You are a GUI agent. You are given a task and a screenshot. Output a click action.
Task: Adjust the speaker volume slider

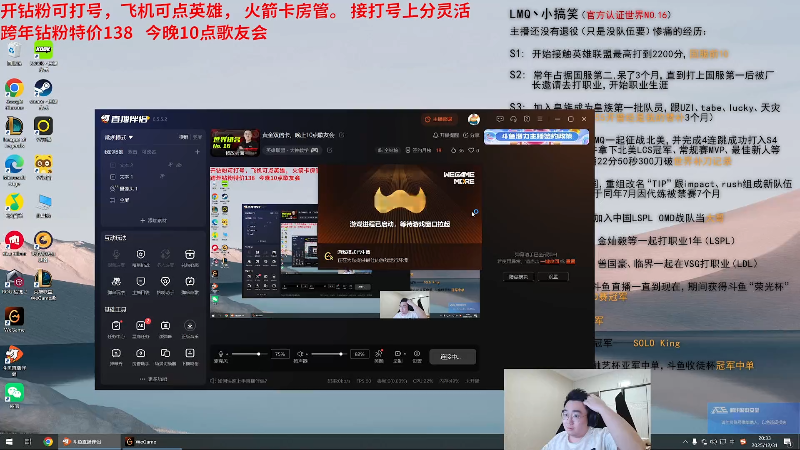329,354
